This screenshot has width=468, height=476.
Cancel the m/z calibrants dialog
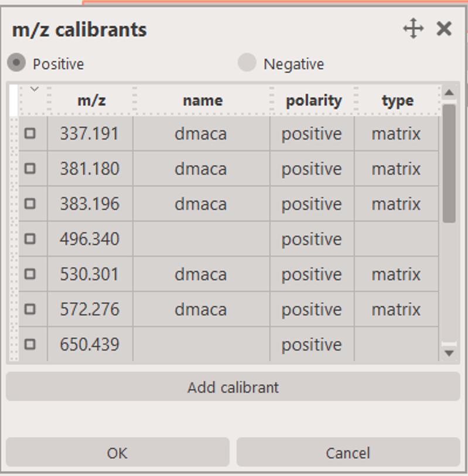[x=349, y=453]
